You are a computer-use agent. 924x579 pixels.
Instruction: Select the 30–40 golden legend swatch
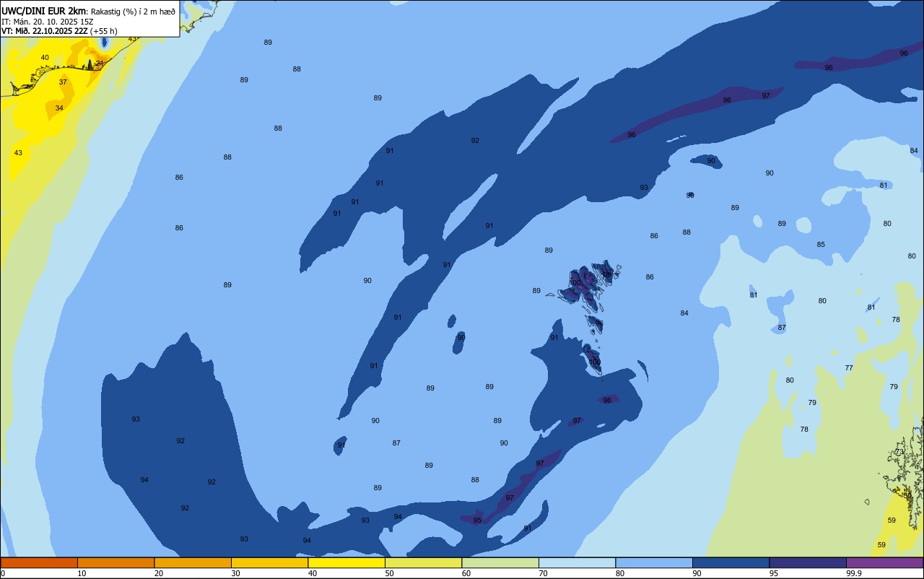(x=269, y=563)
